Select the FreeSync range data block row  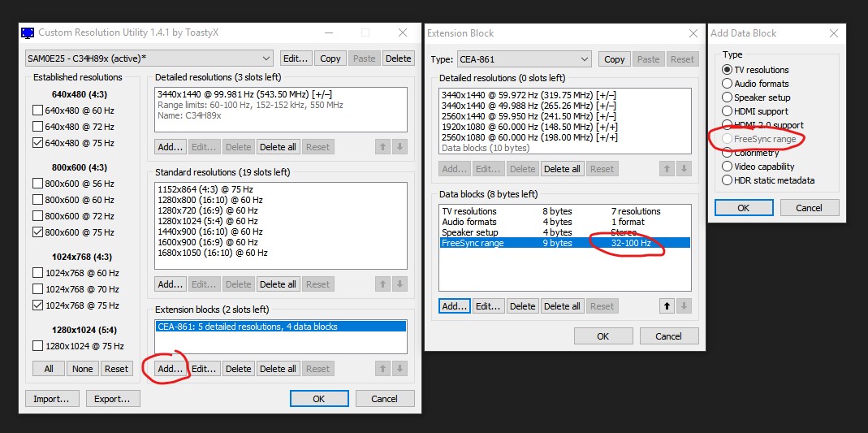click(564, 243)
